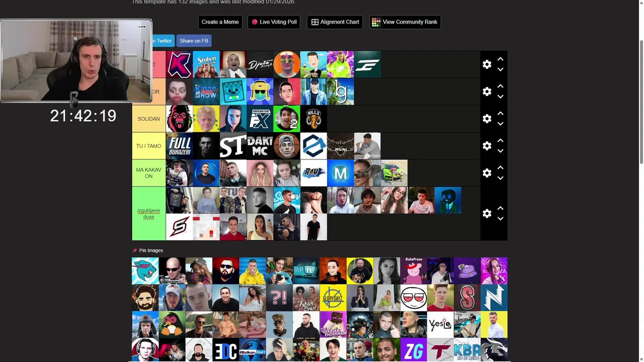Select the DAKI MC image
Screen dimensions: 644x362
(260, 146)
